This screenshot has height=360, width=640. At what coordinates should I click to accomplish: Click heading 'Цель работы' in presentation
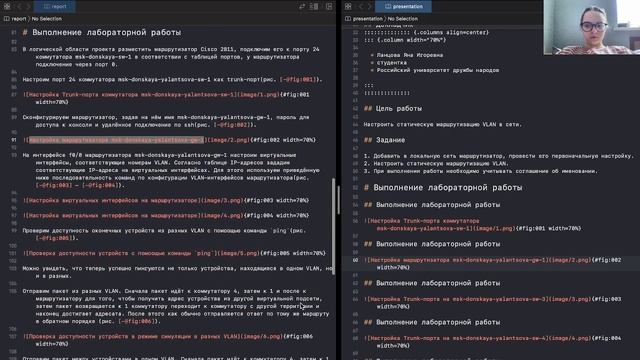click(x=398, y=109)
